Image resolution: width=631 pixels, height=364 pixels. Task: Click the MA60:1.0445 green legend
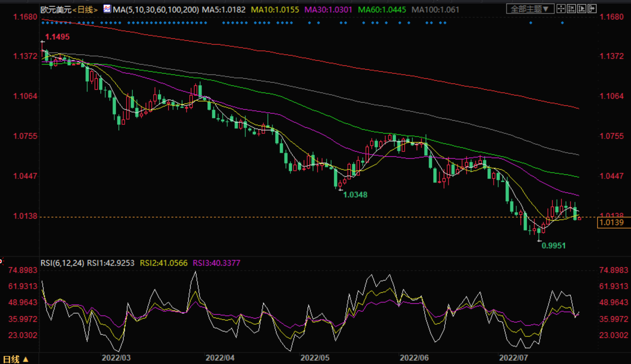click(382, 9)
